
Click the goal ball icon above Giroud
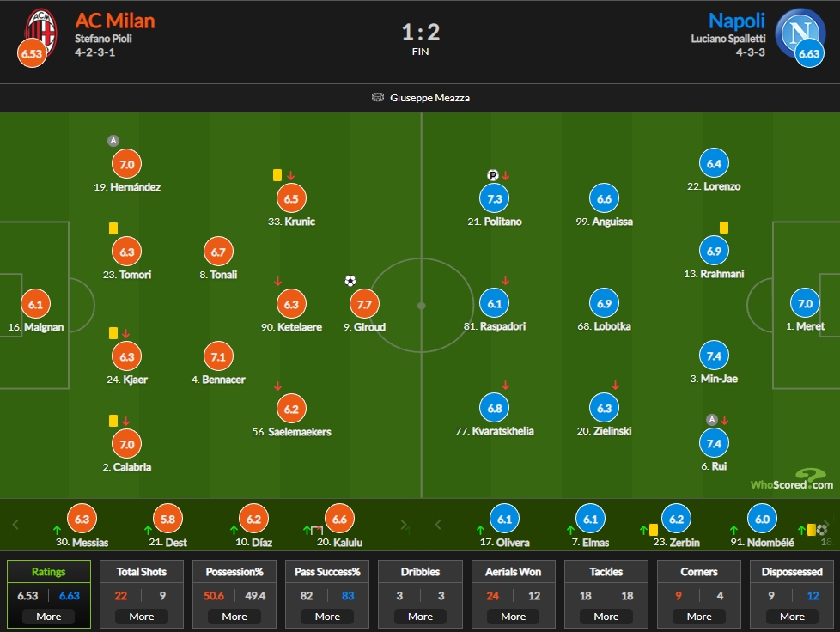[x=350, y=281]
